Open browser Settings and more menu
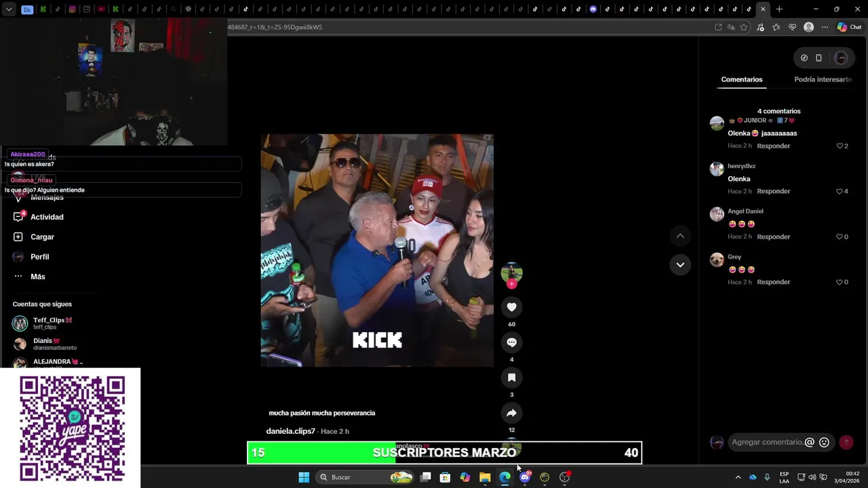Image resolution: width=868 pixels, height=488 pixels. [825, 27]
